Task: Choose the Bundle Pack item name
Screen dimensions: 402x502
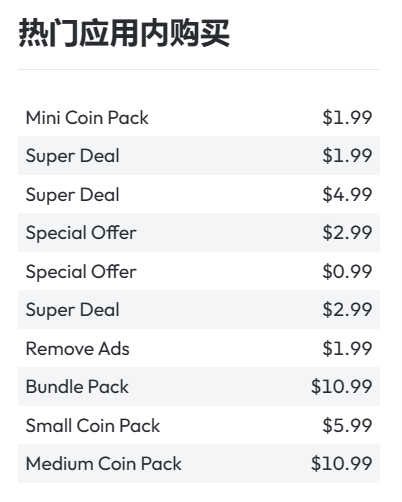Action: point(77,387)
